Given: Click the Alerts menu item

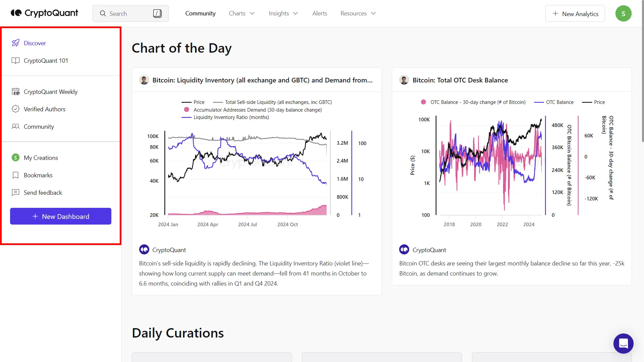Looking at the screenshot, I should [319, 13].
